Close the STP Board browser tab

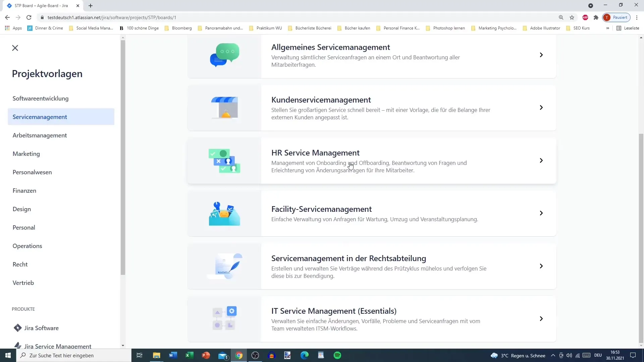(x=78, y=6)
